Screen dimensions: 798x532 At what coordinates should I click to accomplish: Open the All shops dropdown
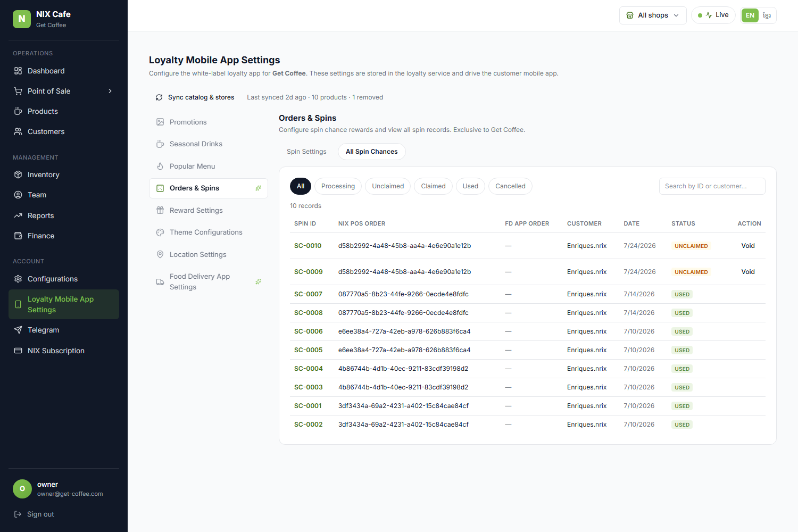(x=653, y=15)
